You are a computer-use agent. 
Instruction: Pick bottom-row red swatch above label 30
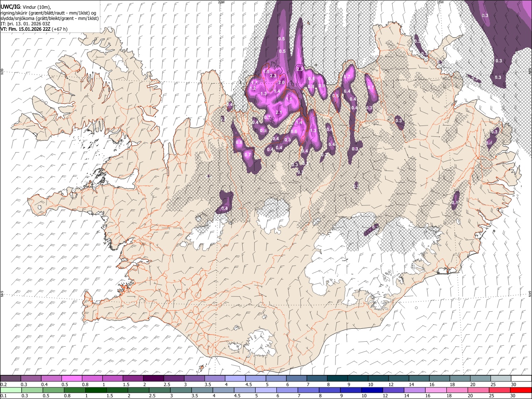click(521, 390)
